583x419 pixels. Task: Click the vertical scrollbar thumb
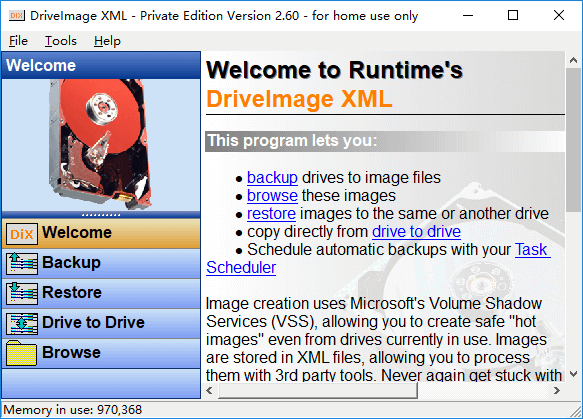(573, 140)
